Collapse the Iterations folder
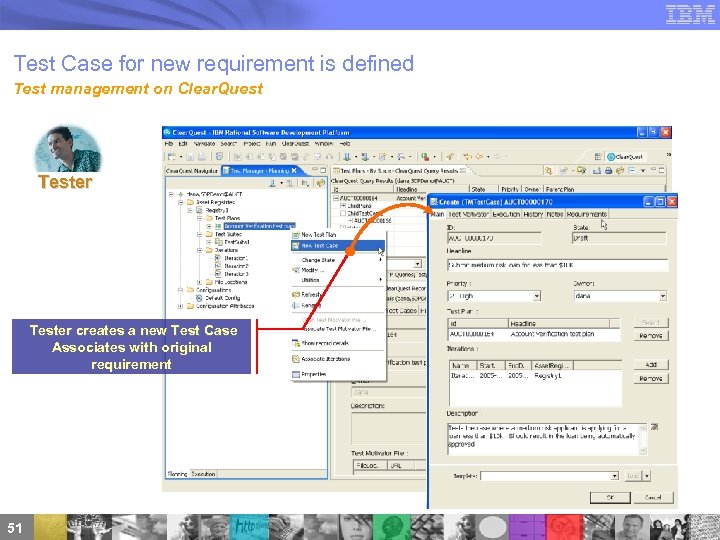 [x=200, y=250]
